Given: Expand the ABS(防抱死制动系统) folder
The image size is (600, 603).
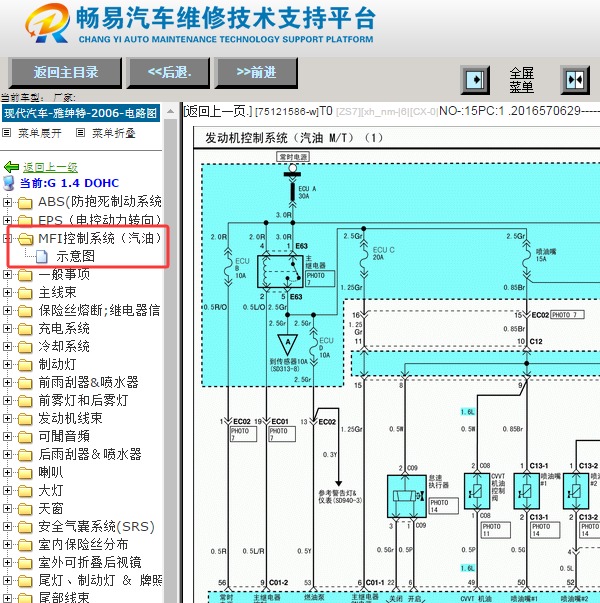Looking at the screenshot, I should [7, 202].
